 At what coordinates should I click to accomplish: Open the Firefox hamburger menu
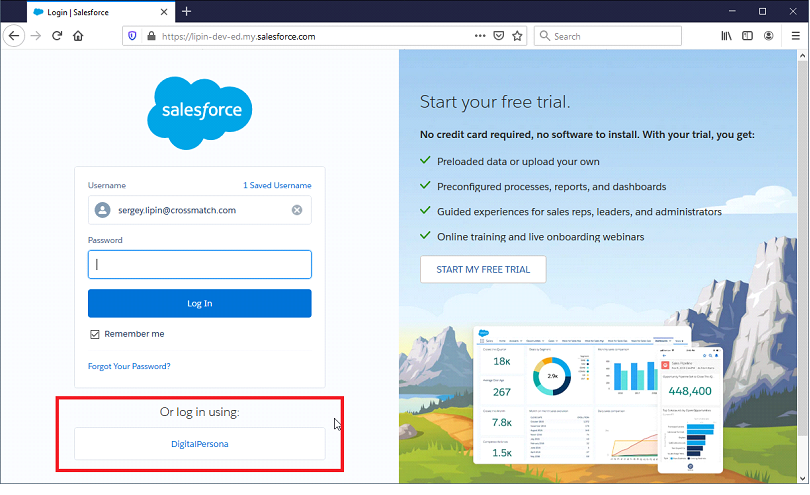click(x=796, y=36)
